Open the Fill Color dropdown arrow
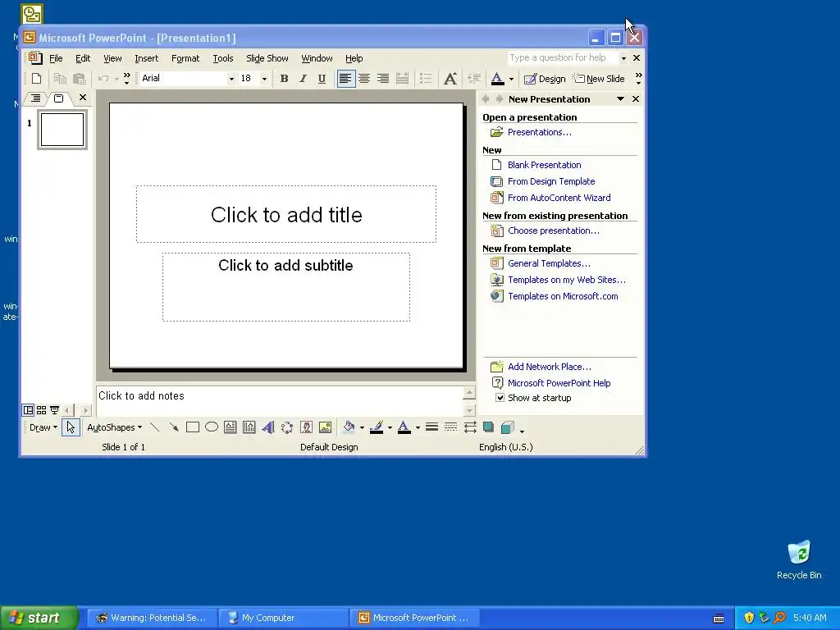 (x=362, y=428)
